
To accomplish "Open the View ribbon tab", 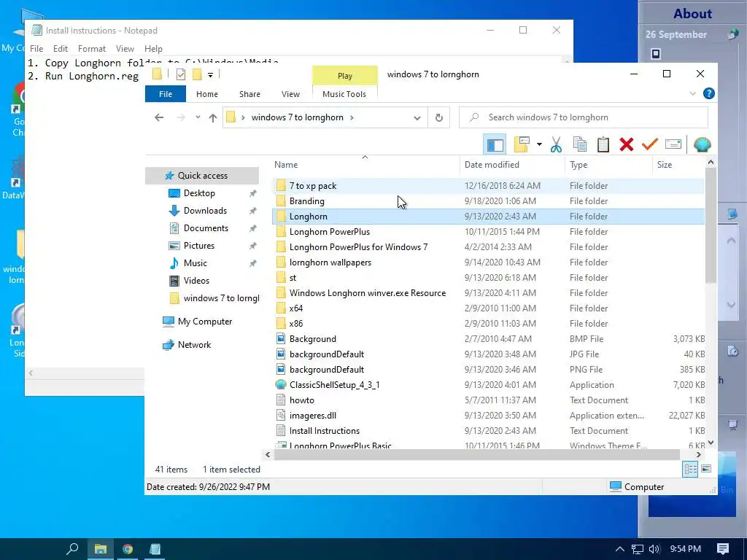I will point(290,94).
